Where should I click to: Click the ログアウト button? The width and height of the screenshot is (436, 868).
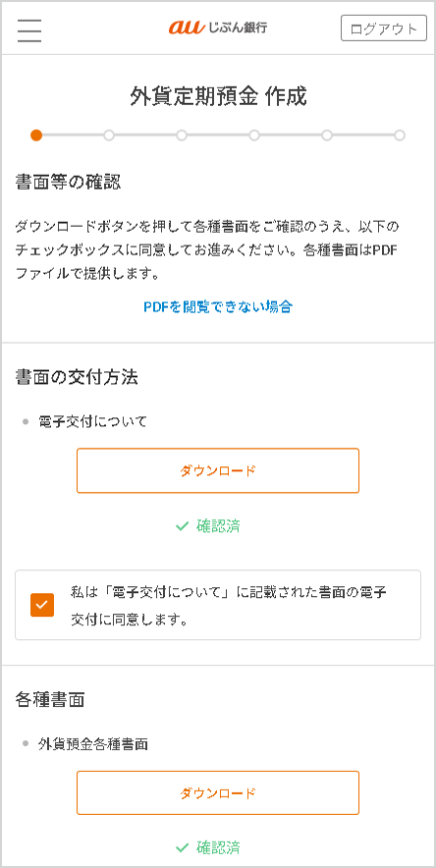click(384, 28)
